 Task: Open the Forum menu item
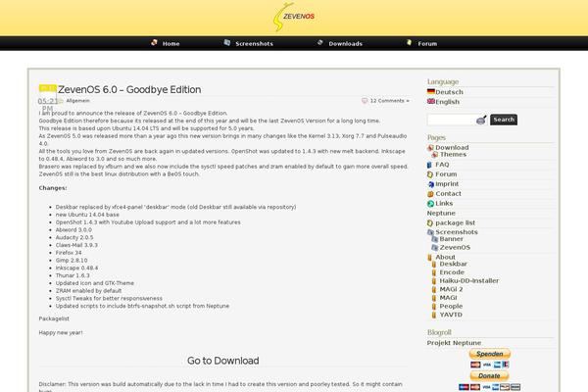click(427, 43)
